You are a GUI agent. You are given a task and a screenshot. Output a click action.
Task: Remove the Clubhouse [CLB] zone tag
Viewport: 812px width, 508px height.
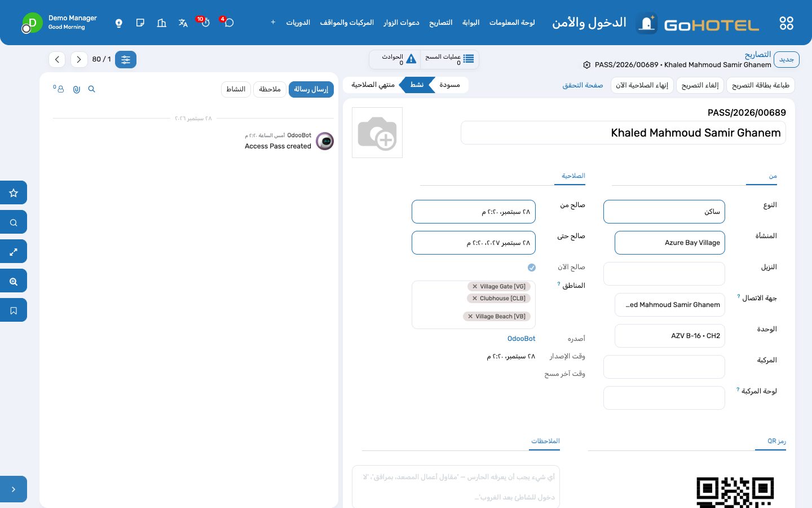pyautogui.click(x=475, y=299)
